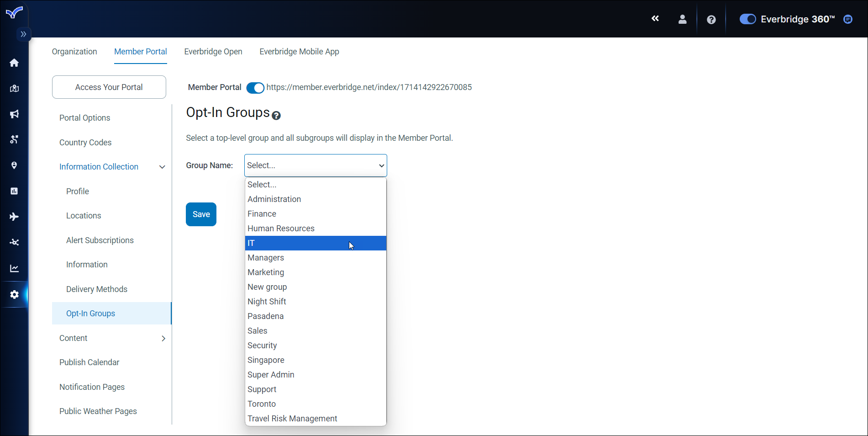Open the incidents people icon in the sidebar
This screenshot has width=868, height=436.
click(14, 139)
